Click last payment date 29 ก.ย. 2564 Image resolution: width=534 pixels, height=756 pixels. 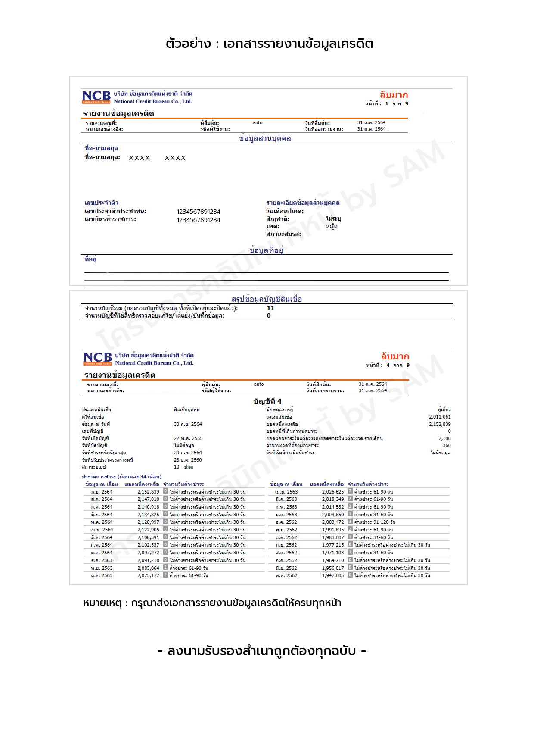pos(188,453)
